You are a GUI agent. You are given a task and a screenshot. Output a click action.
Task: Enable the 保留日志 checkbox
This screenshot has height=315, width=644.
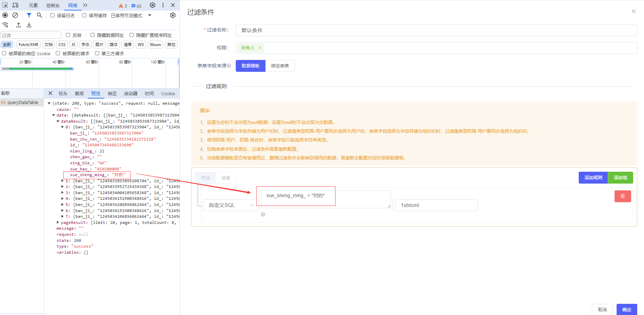click(52, 15)
